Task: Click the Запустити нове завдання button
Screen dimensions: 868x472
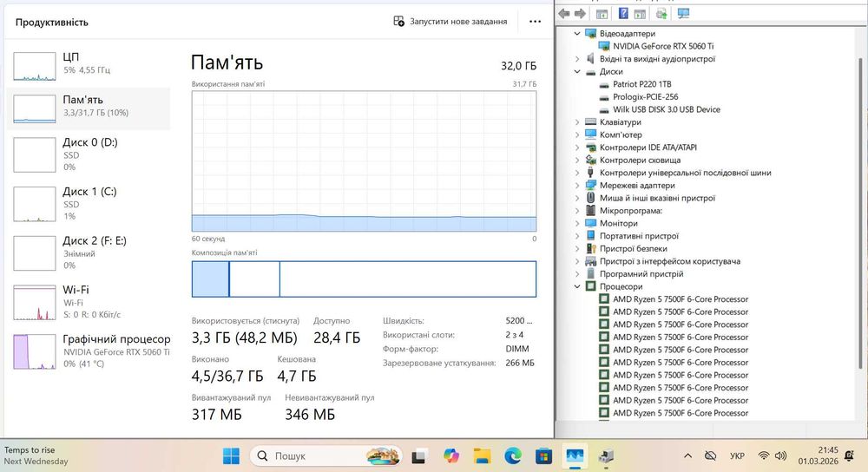Action: 450,22
